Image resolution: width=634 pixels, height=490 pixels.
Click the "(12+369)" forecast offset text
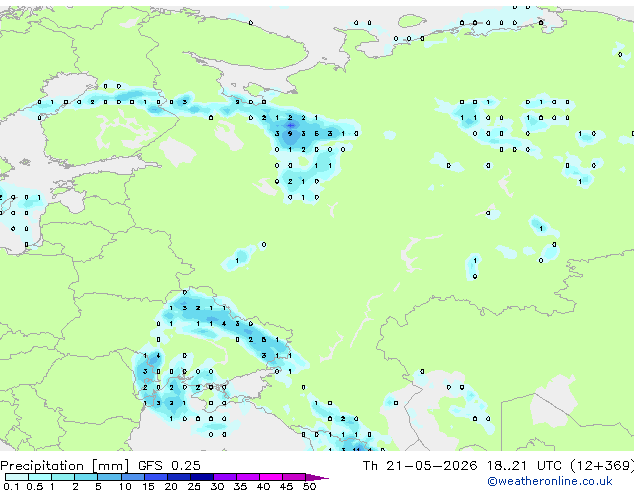coord(602,466)
